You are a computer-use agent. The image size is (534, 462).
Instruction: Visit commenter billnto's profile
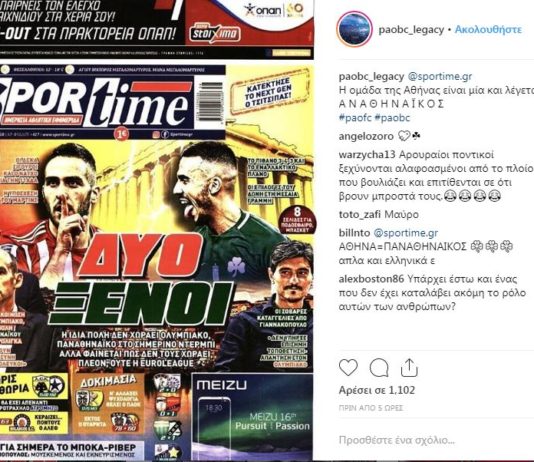pyautogui.click(x=354, y=233)
